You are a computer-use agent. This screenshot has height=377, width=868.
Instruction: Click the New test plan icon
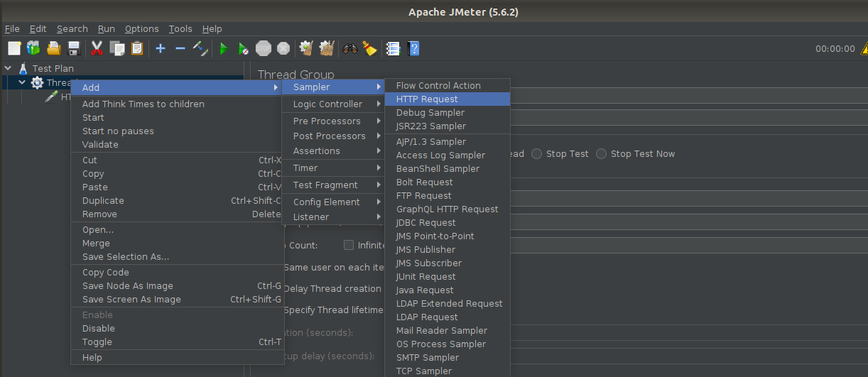[x=13, y=48]
